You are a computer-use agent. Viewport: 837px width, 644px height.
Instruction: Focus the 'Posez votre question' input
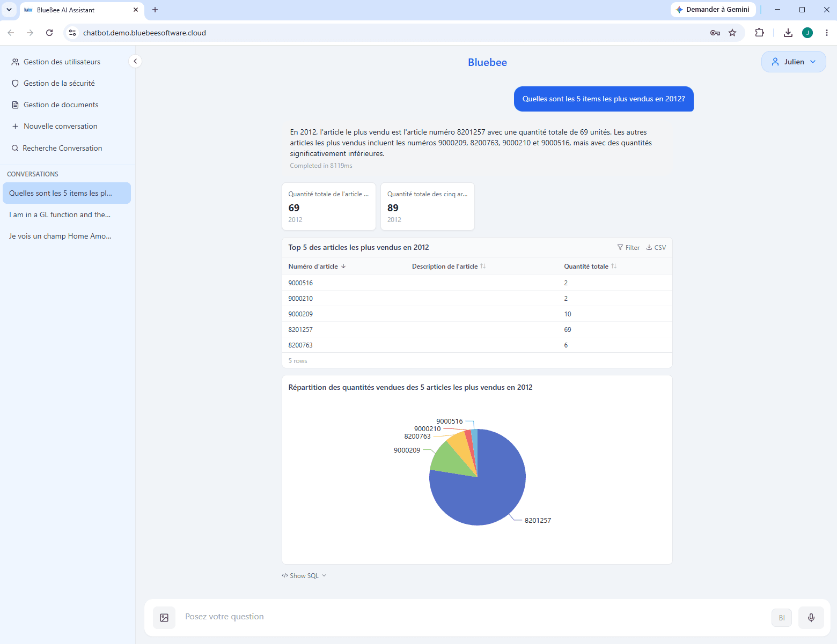point(472,617)
